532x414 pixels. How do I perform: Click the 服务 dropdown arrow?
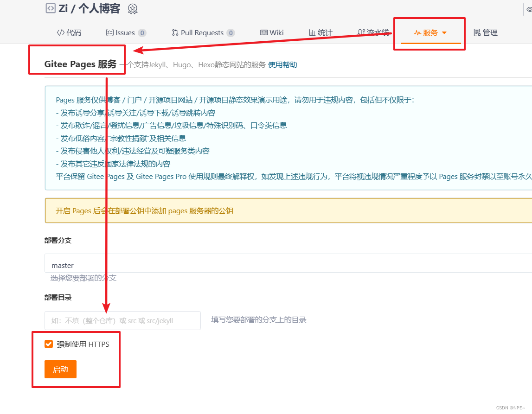[x=444, y=33]
